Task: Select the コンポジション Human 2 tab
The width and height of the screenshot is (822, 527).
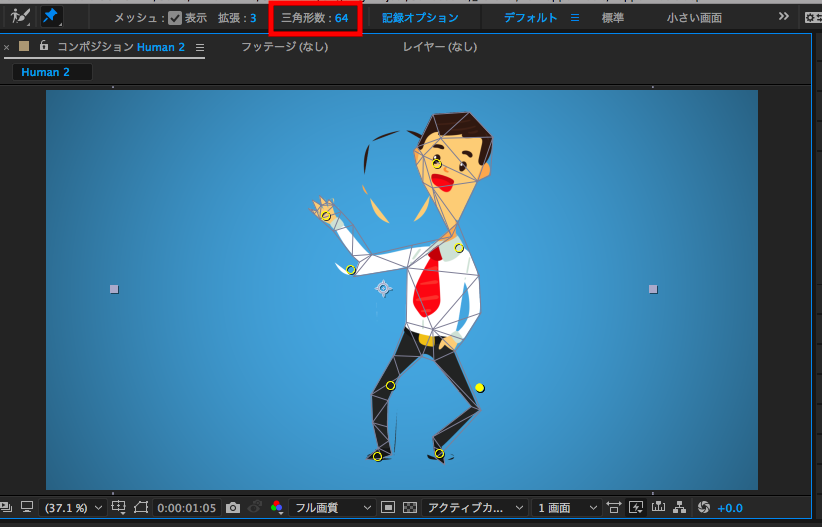Action: tap(121, 47)
